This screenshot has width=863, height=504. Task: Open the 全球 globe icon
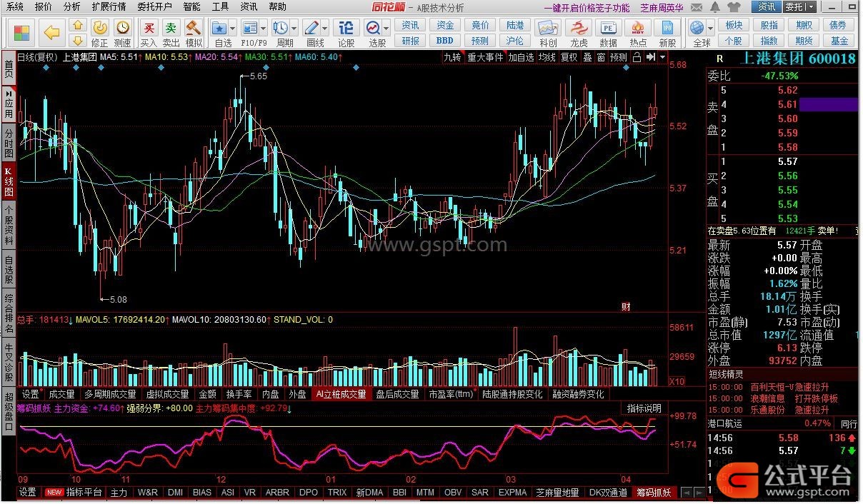coord(697,28)
